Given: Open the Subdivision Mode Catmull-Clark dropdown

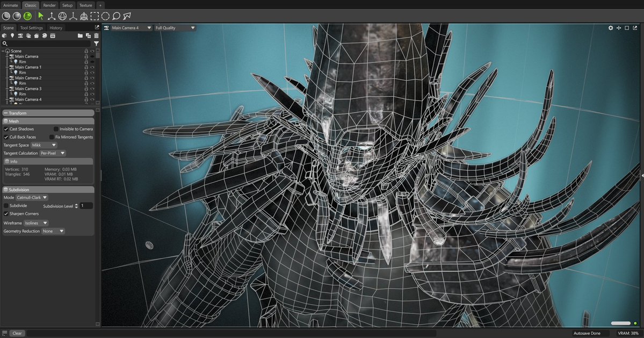Looking at the screenshot, I should coord(32,198).
